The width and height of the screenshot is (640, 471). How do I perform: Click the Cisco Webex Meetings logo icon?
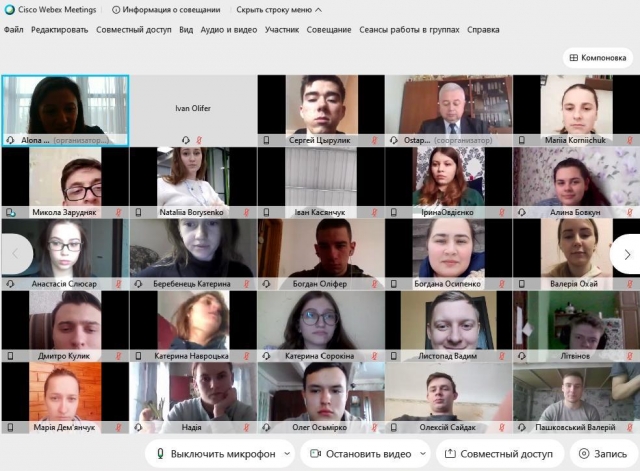pyautogui.click(x=9, y=10)
